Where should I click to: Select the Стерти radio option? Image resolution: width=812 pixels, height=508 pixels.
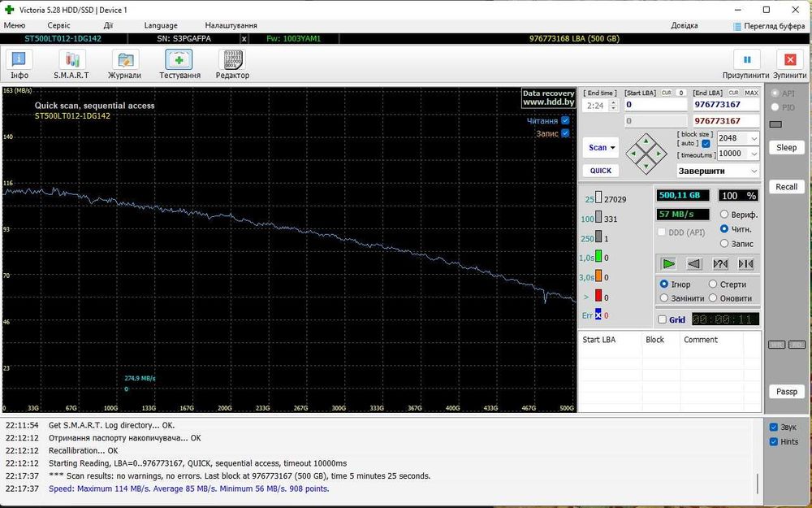click(713, 284)
